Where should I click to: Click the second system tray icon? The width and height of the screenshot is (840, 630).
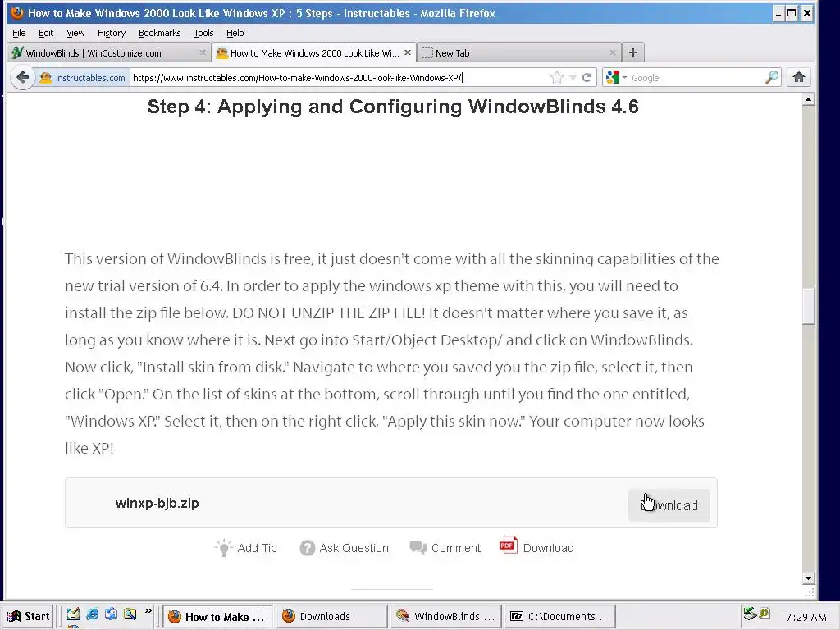click(765, 614)
